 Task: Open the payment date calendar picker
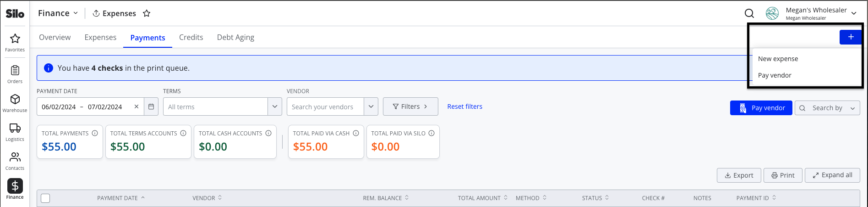[x=151, y=106]
